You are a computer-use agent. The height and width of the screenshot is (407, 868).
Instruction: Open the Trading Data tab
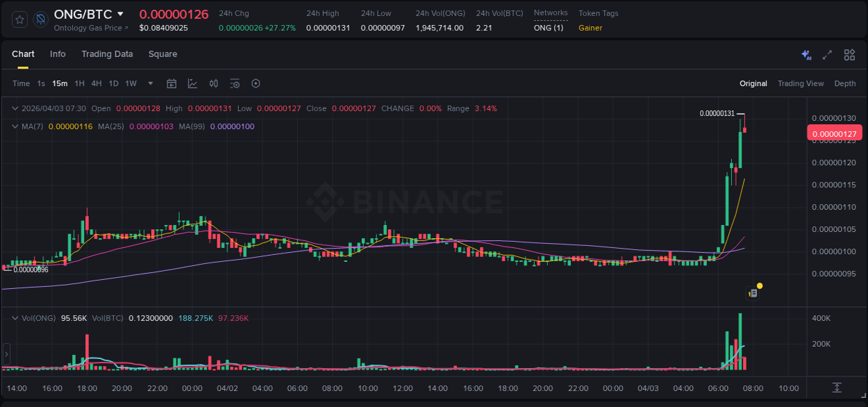point(107,54)
